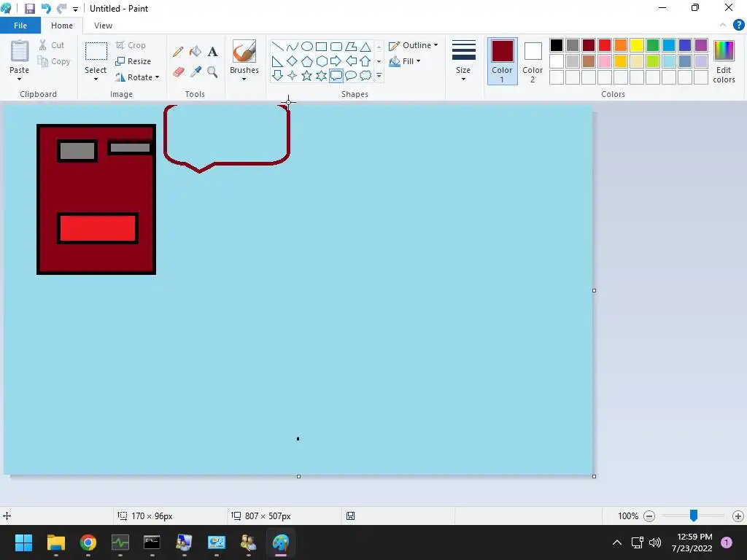The width and height of the screenshot is (747, 560).
Task: Choose the Pentagon shape
Action: (x=307, y=61)
